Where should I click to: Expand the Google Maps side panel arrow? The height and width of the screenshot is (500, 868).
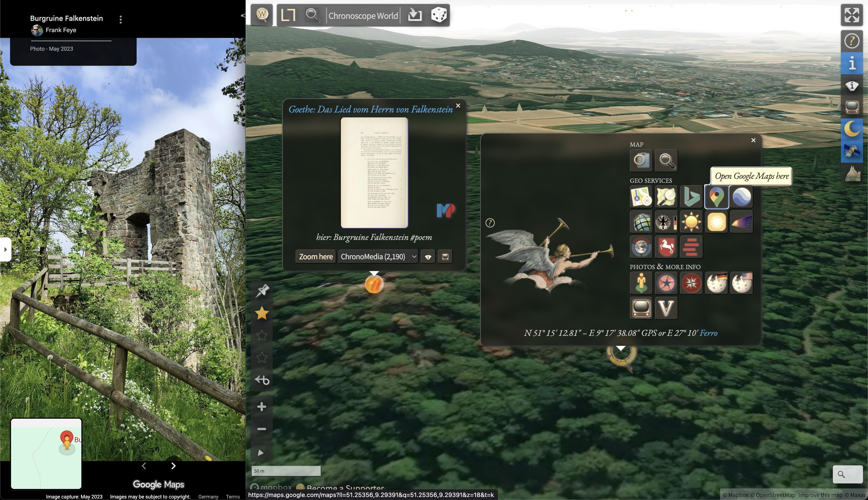coord(5,249)
